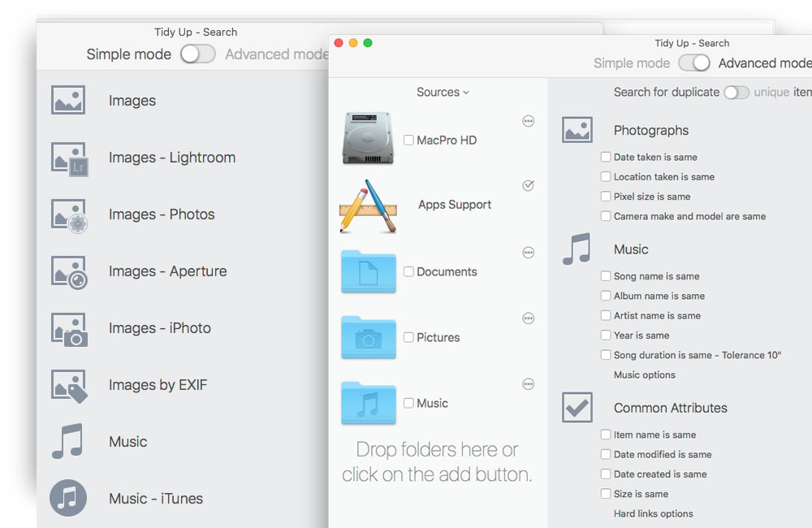Enable Date taken is same
Image resolution: width=812 pixels, height=528 pixels.
coord(606,157)
